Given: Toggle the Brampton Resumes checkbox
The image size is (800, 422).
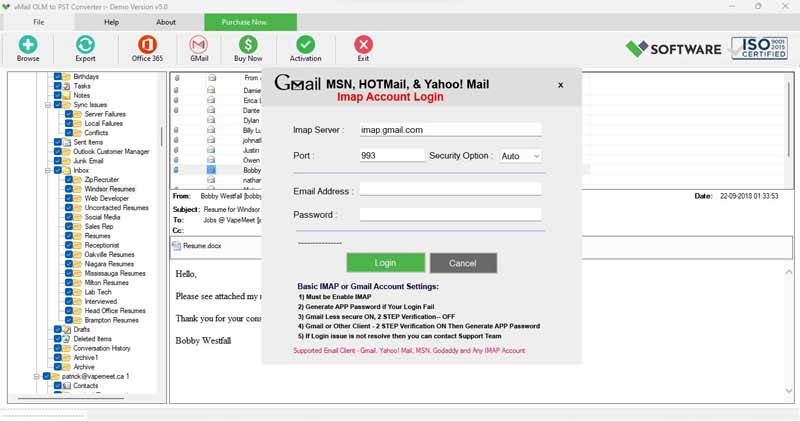Looking at the screenshot, I should pyautogui.click(x=69, y=320).
